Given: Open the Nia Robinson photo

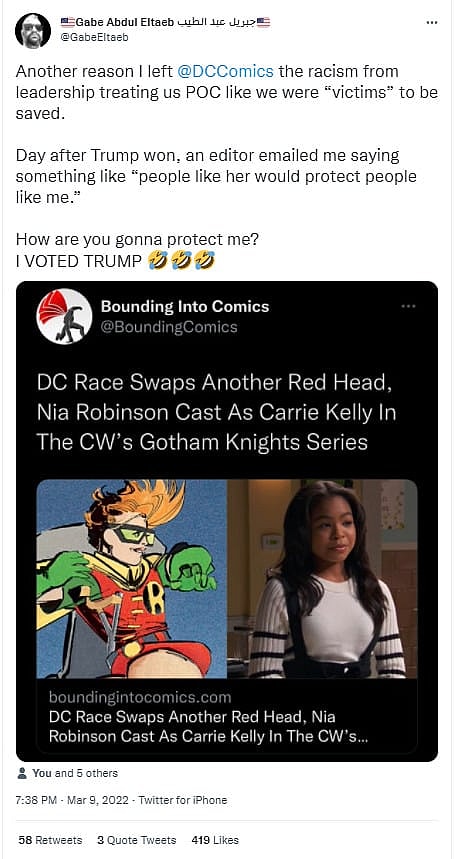Looking at the screenshot, I should 322,579.
